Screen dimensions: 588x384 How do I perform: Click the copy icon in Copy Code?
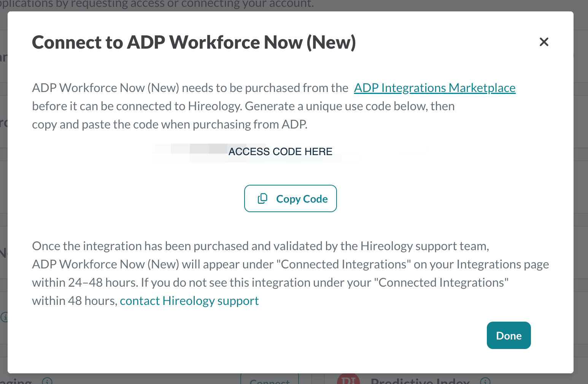[x=262, y=198]
